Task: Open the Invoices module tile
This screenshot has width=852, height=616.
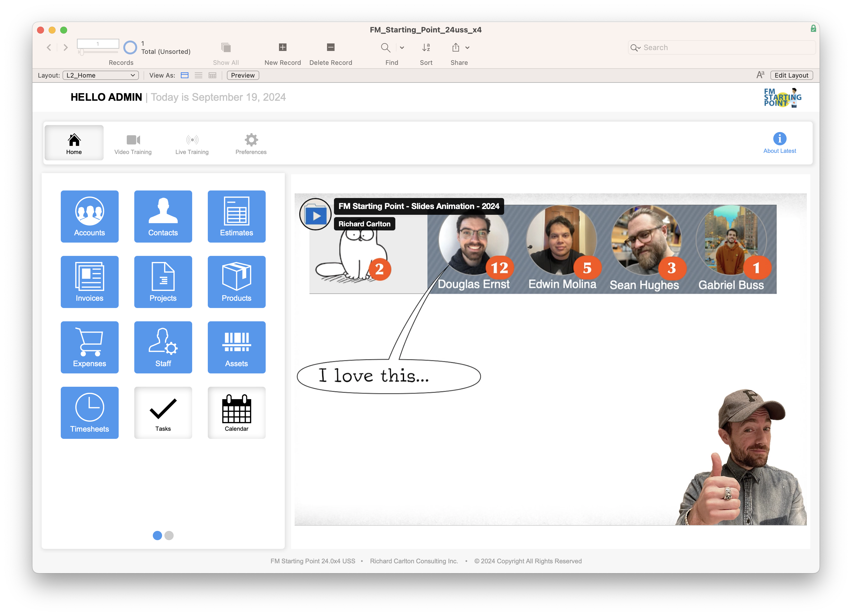Action: click(x=89, y=282)
